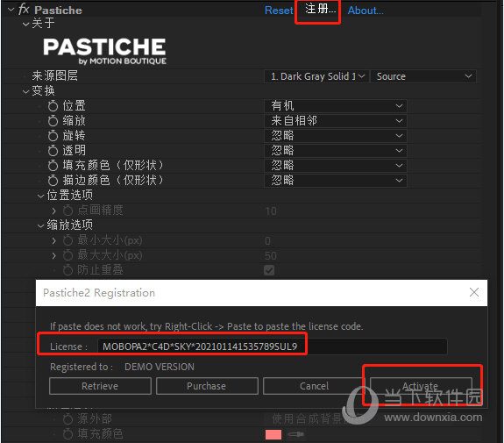Click the 描边颜色（仅形状）stopwatch icon
Image resolution: width=504 pixels, height=443 pixels.
pos(53,180)
